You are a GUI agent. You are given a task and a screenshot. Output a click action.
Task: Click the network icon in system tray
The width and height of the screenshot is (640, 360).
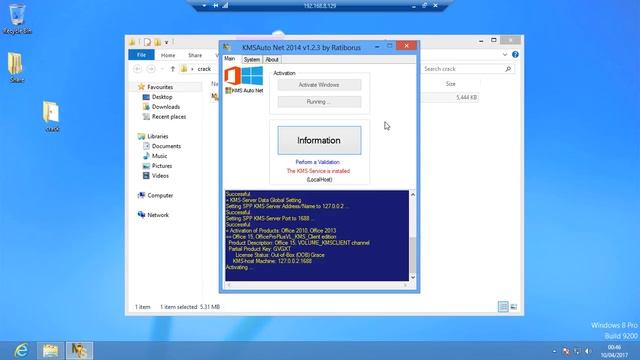(x=577, y=351)
